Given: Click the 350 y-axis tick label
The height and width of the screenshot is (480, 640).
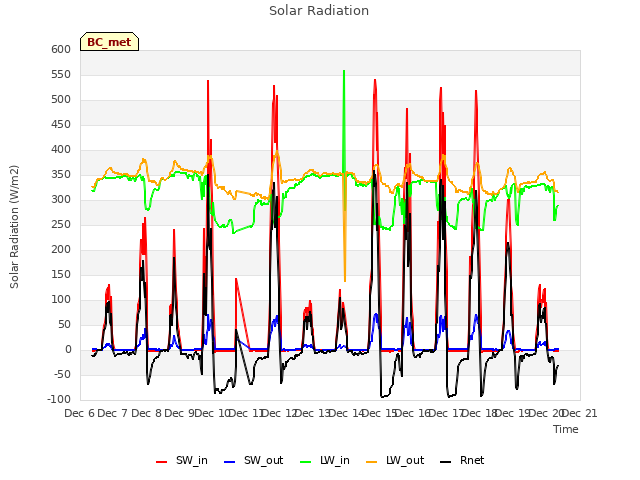Looking at the screenshot, I should click(61, 175).
